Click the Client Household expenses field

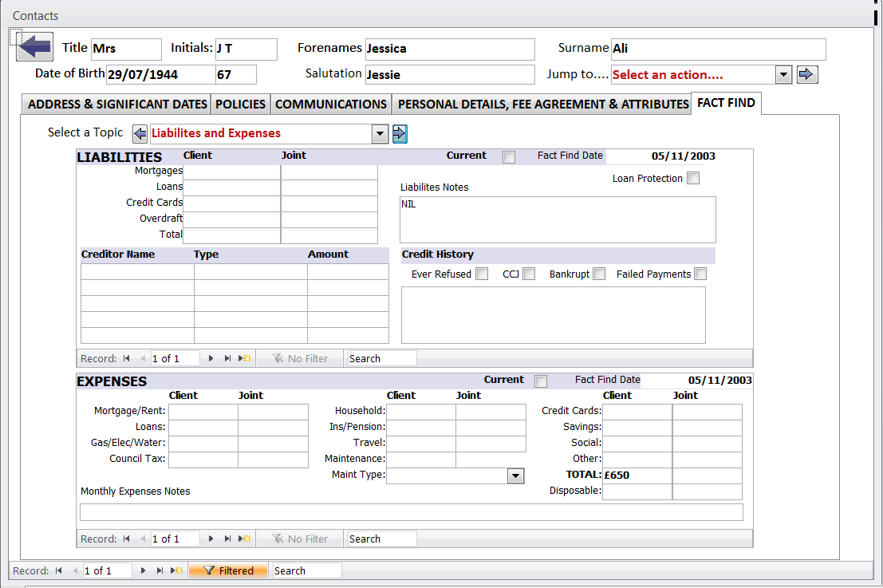(421, 412)
